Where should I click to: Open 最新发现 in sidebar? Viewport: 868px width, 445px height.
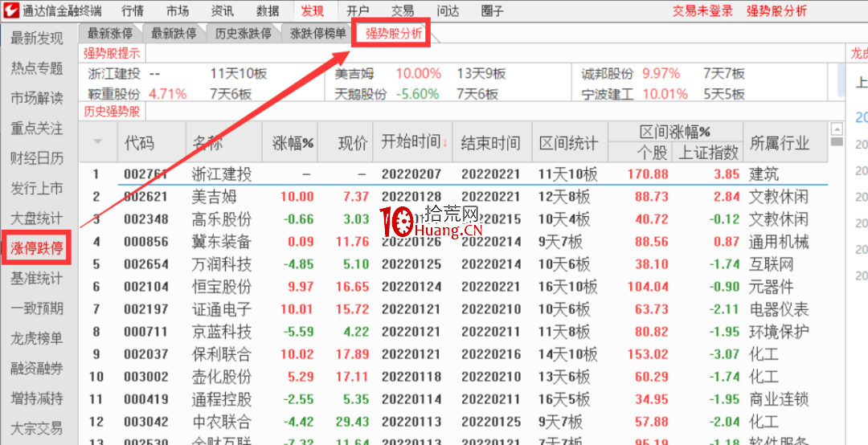tap(37, 39)
